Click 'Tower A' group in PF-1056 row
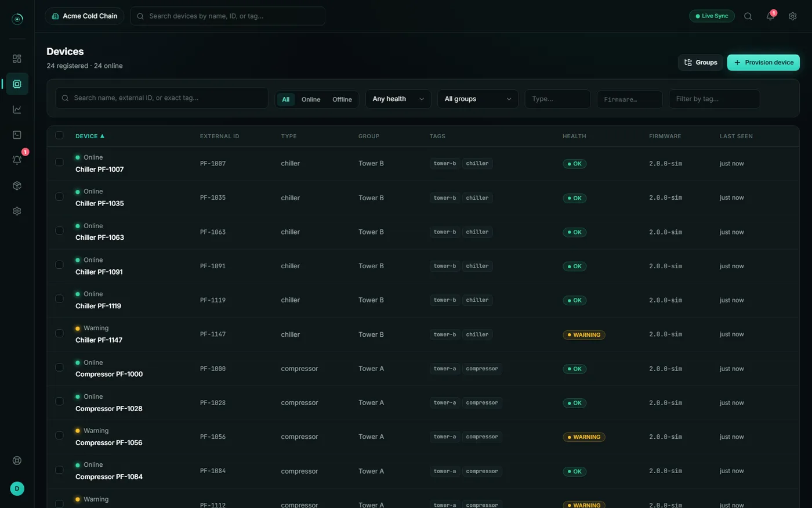 click(371, 437)
